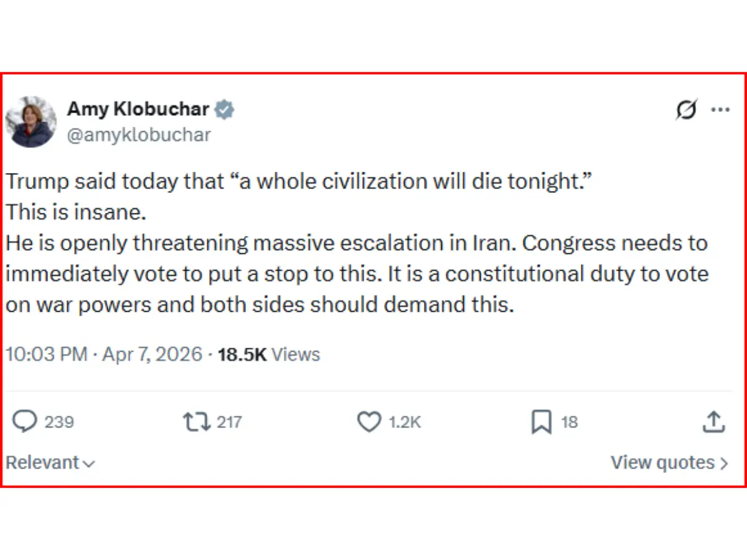Click the share upload icon
This screenshot has width=747, height=560.
click(x=713, y=421)
